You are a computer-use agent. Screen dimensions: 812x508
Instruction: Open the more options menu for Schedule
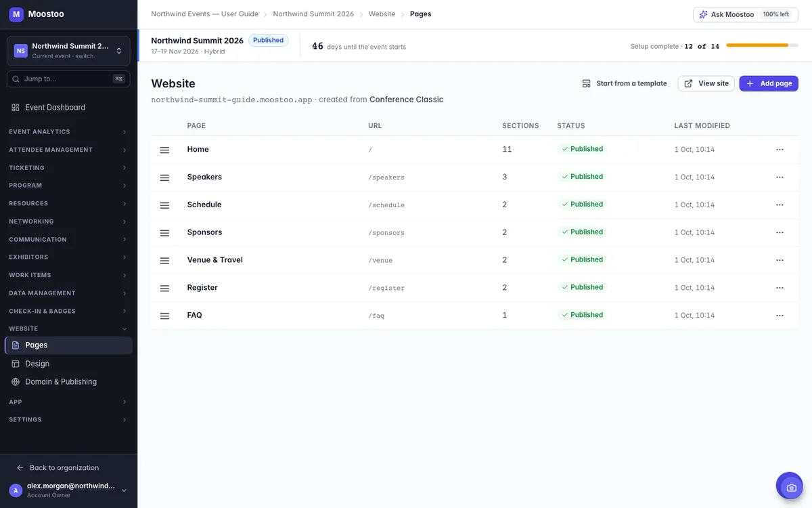coord(780,205)
